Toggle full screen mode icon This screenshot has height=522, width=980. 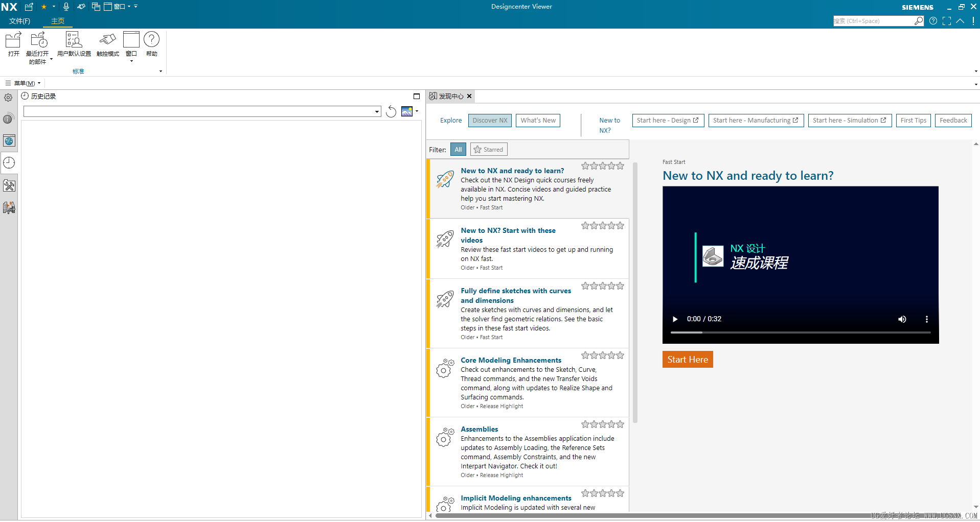click(x=947, y=21)
